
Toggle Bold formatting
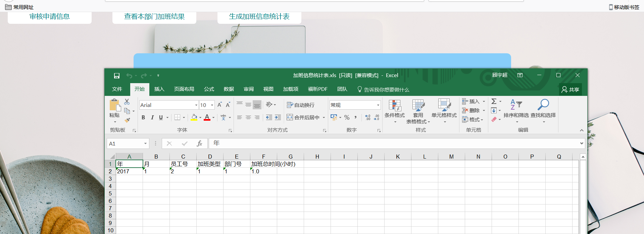143,117
